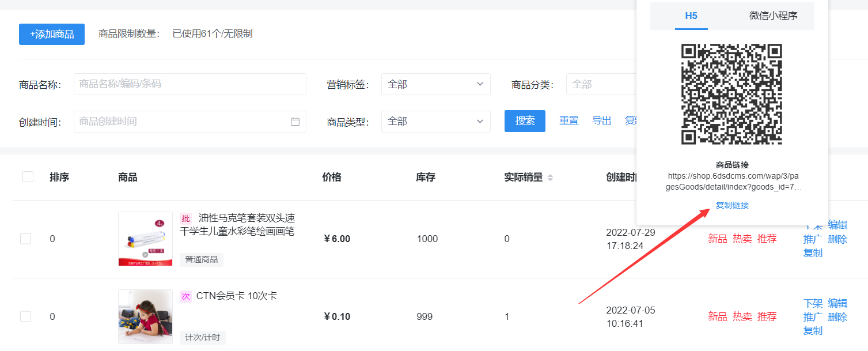Click 复制 for the 油性马克笔 product
The width and height of the screenshot is (868, 351).
813,252
